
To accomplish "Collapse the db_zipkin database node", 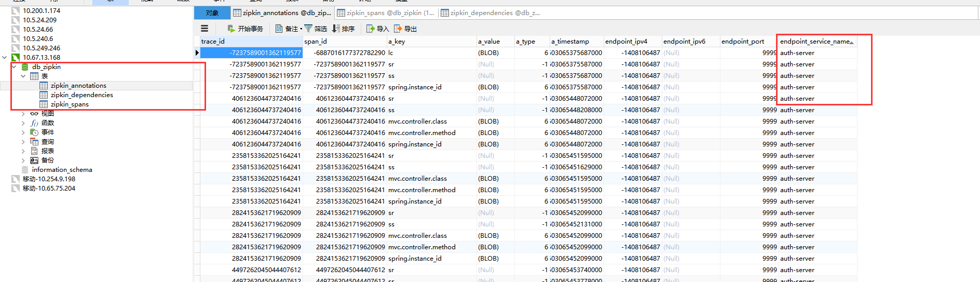I will click(13, 66).
